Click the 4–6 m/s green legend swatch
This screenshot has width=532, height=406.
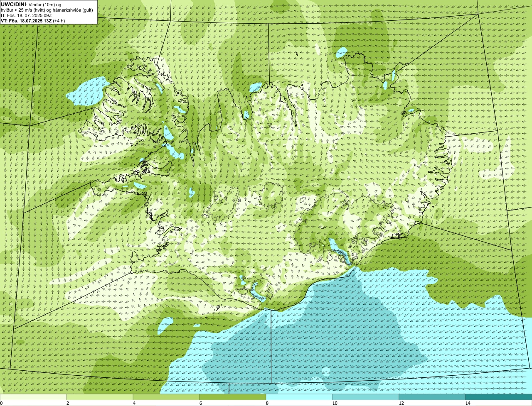point(166,397)
